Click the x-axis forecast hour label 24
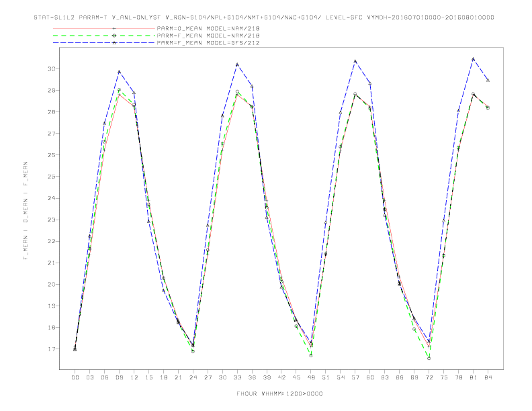Screen dimensions: 532x411 coord(193,377)
